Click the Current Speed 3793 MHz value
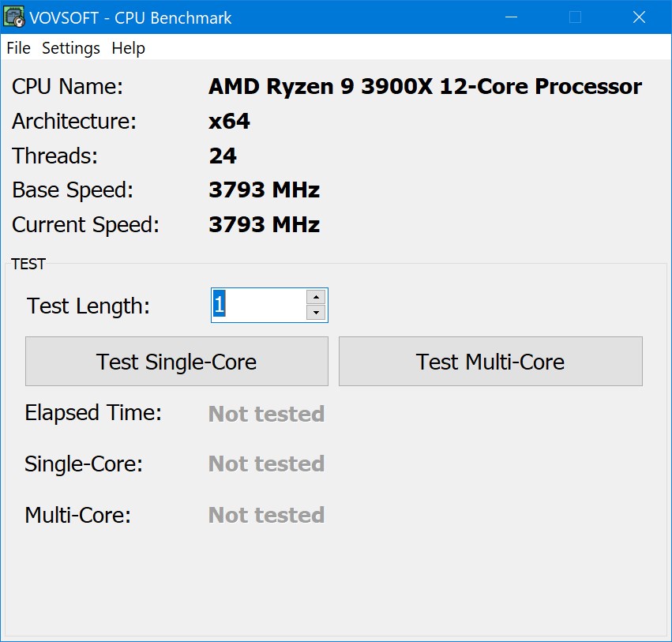 tap(264, 225)
